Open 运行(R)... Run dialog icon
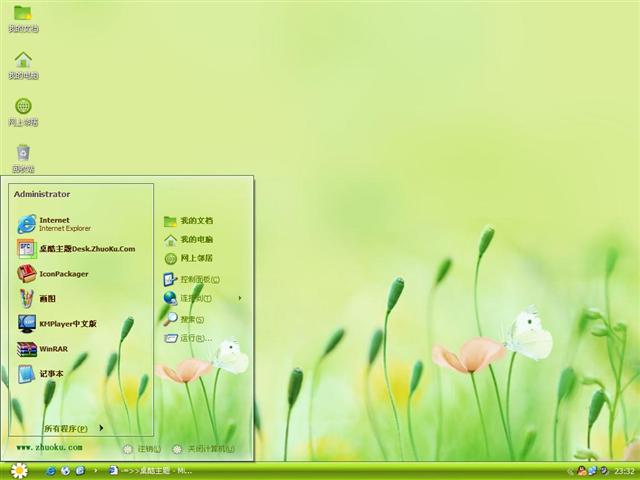Screen dimensions: 640x480 [171, 338]
